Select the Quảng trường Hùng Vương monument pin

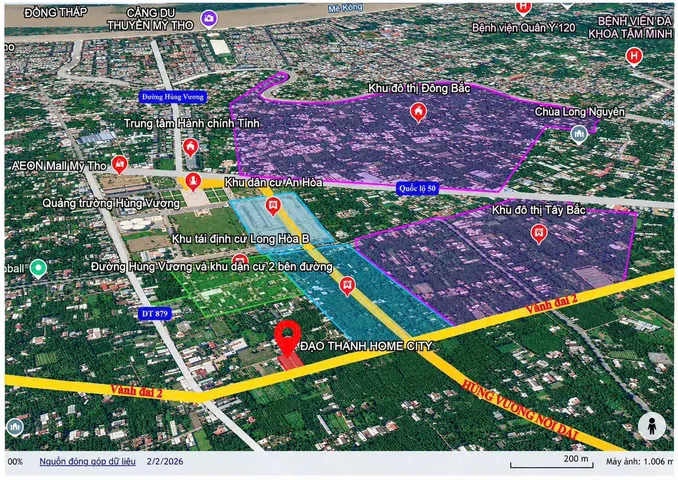click(x=193, y=181)
